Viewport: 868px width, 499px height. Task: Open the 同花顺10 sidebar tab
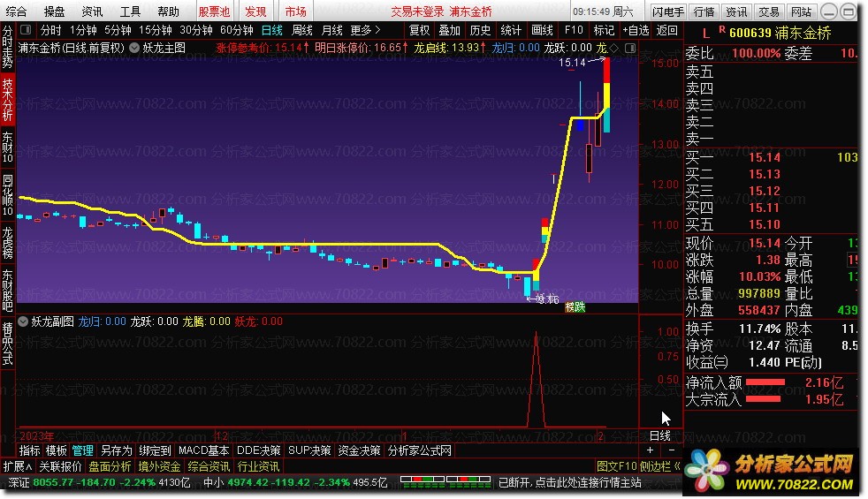point(7,195)
